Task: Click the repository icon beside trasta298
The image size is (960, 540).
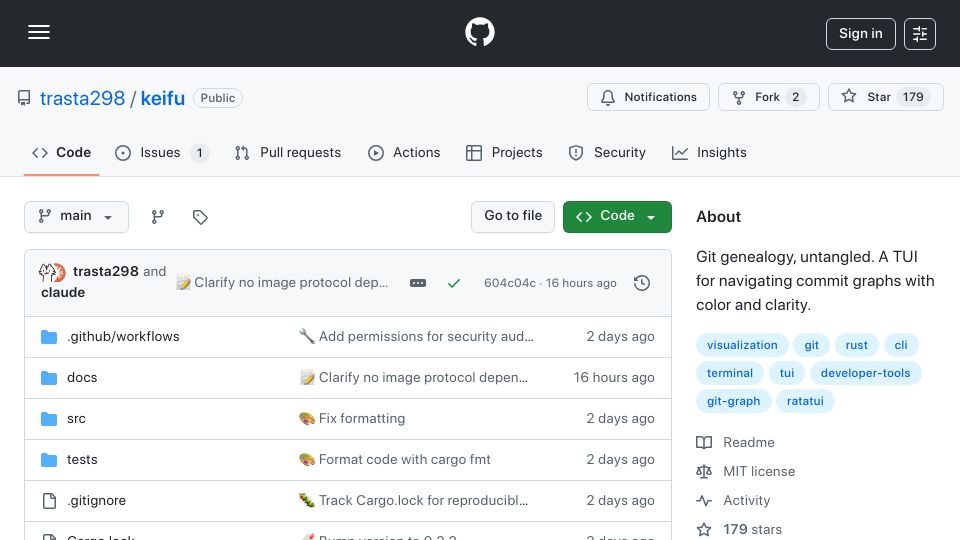Action: coord(24,98)
